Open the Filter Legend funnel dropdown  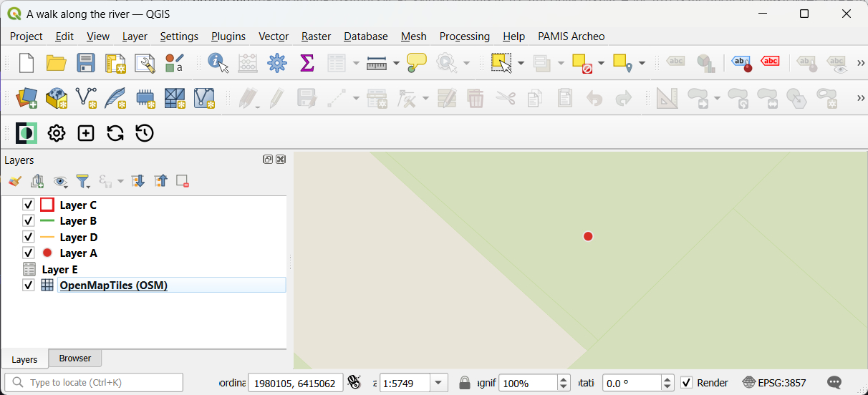[83, 182]
